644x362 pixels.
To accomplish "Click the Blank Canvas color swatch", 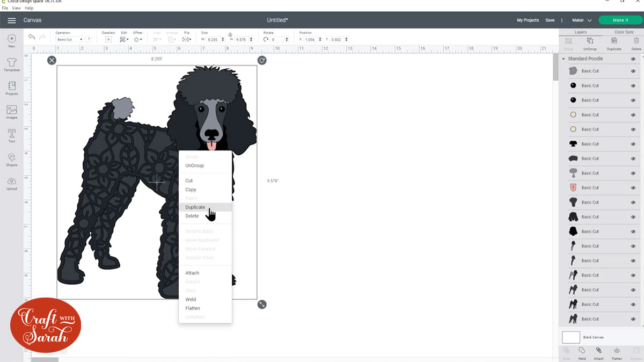I will (571, 337).
